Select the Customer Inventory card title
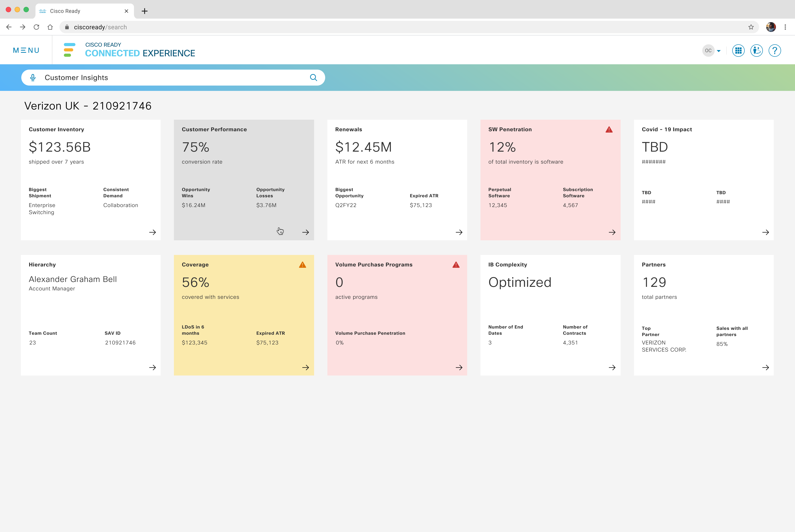The width and height of the screenshot is (795, 532). (56, 130)
